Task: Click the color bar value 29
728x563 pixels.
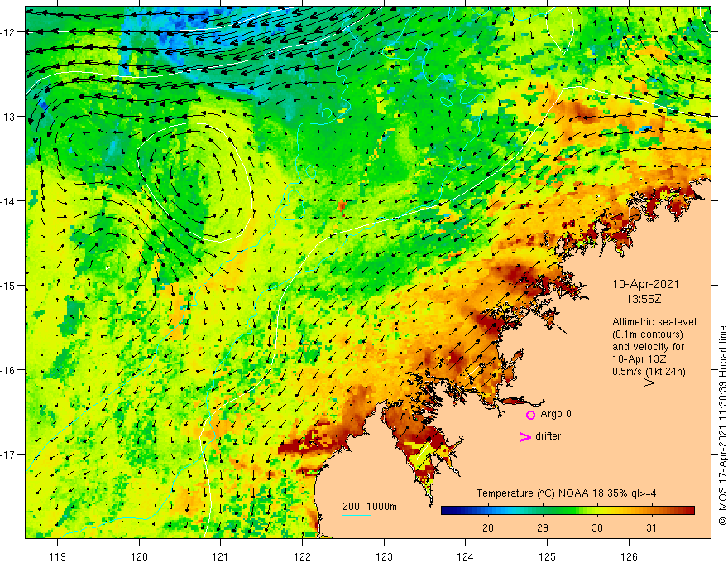Action: pos(543,528)
